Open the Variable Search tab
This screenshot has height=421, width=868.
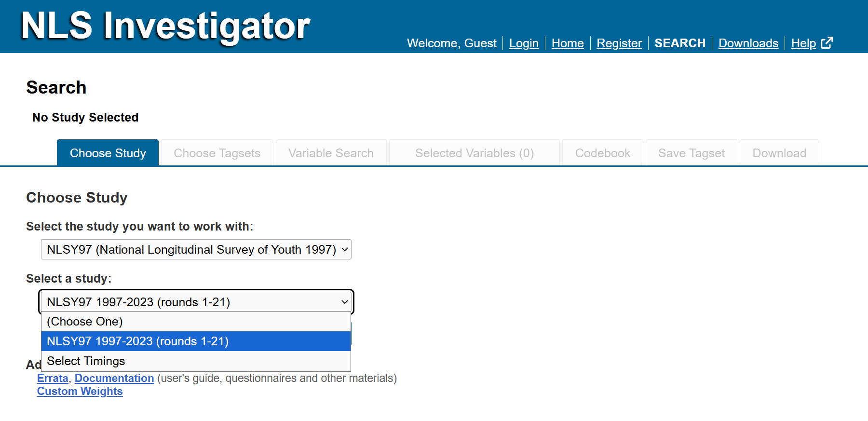331,153
